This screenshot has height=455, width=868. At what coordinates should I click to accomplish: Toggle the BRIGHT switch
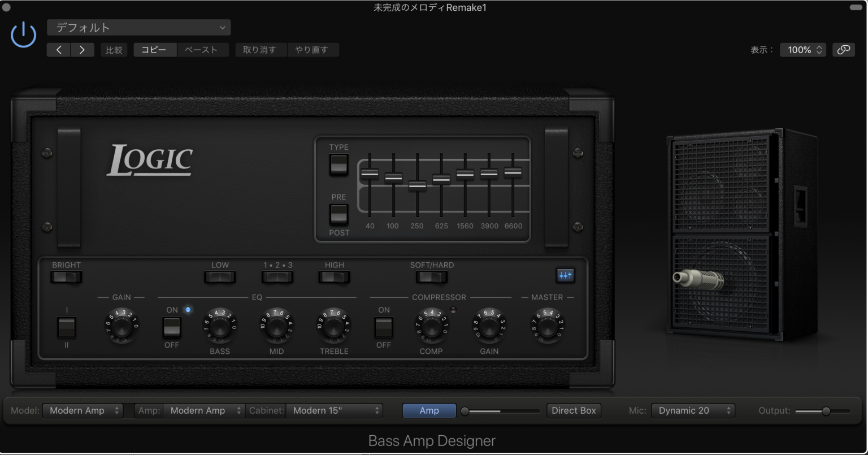point(66,277)
